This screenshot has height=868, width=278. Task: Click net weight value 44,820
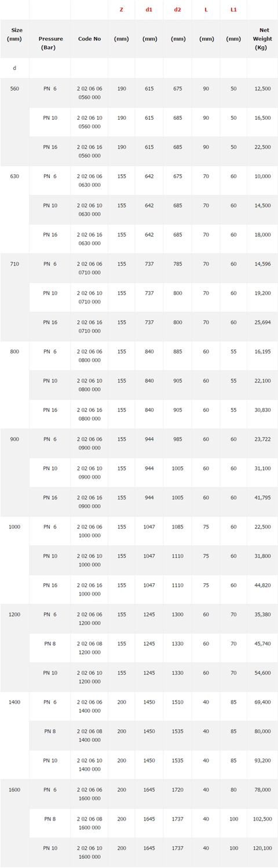pos(262,585)
